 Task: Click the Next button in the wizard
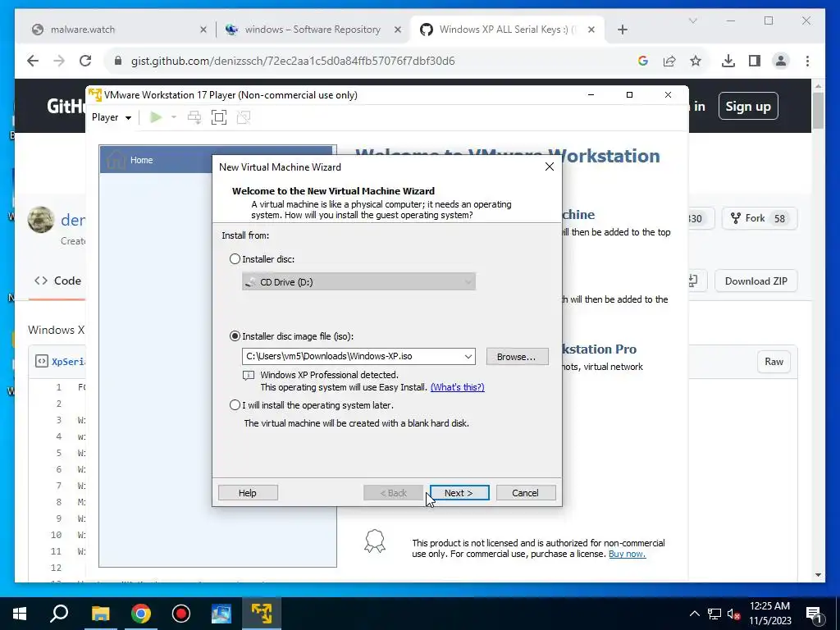coord(459,493)
